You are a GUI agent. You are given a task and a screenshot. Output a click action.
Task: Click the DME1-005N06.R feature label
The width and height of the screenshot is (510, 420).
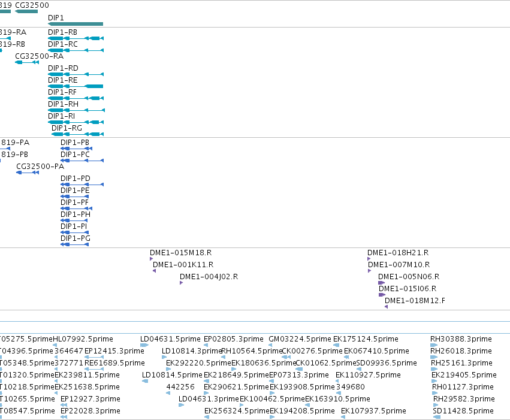tap(409, 277)
